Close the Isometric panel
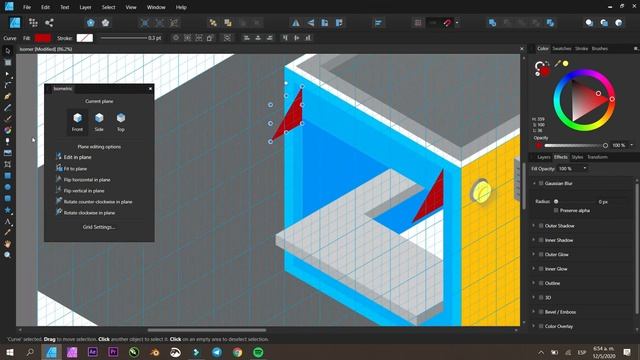The image size is (640, 360). [x=150, y=89]
